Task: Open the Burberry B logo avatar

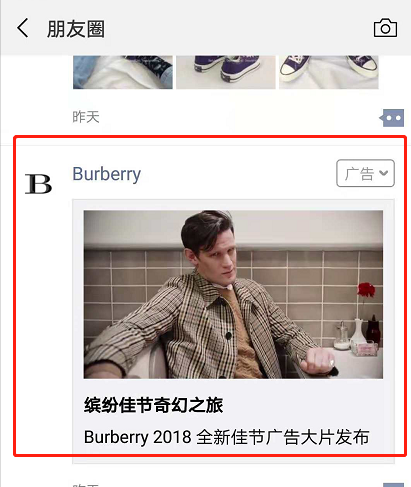Action: click(x=39, y=184)
